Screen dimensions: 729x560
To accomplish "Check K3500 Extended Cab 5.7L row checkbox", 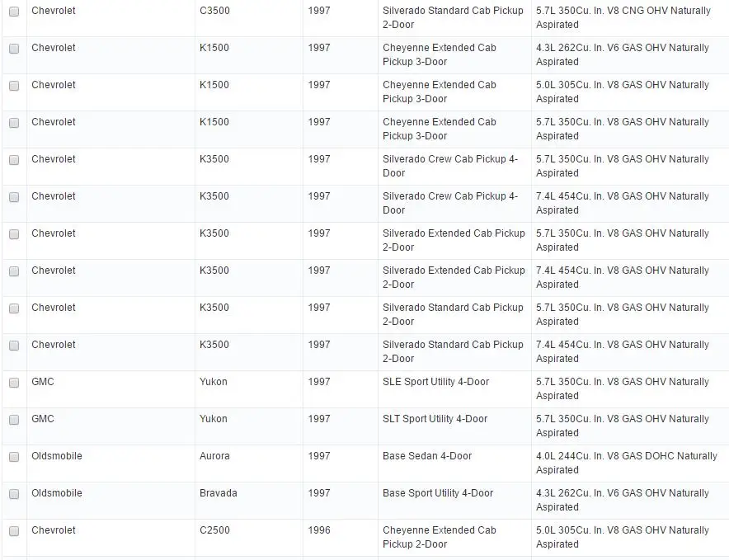I will 14,234.
